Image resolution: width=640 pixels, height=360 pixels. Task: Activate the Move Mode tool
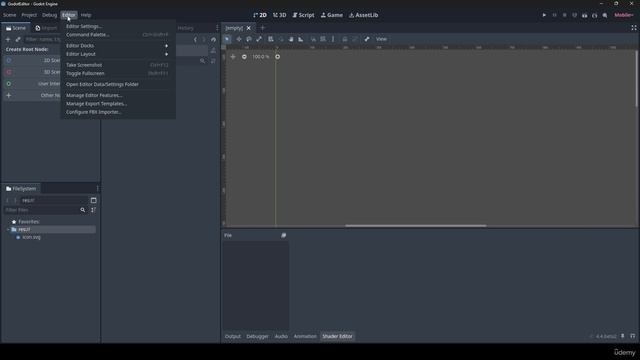[239, 39]
